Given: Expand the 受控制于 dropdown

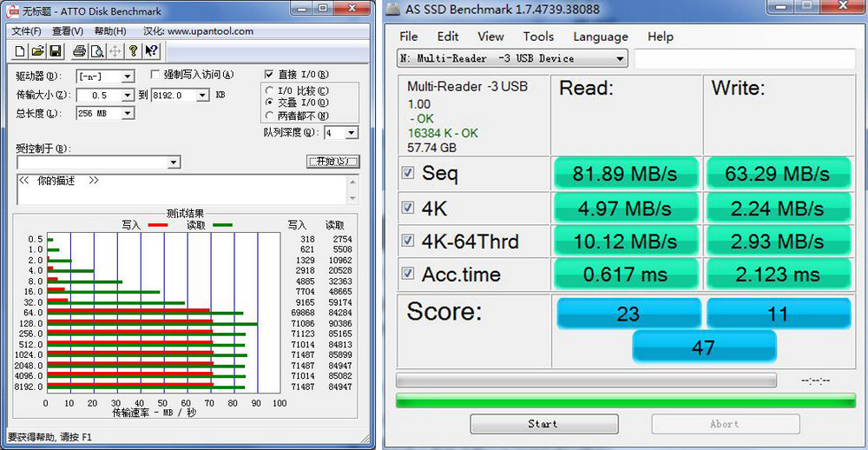Looking at the screenshot, I should (x=174, y=162).
